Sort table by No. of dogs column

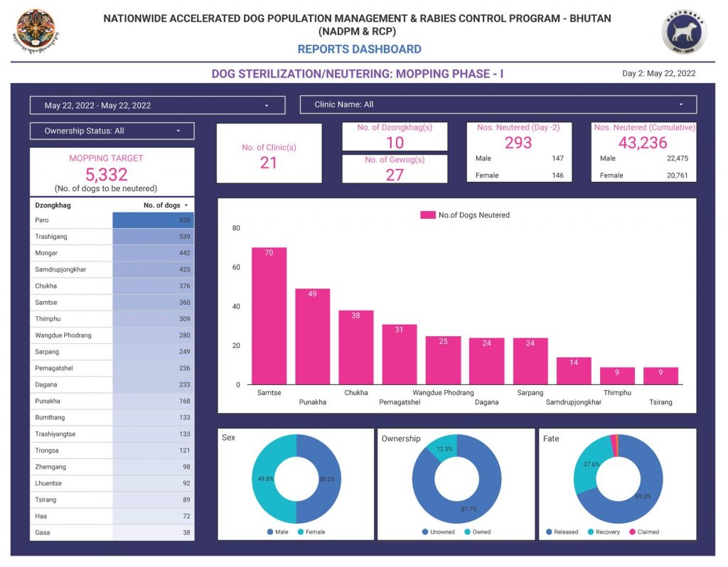click(x=165, y=205)
